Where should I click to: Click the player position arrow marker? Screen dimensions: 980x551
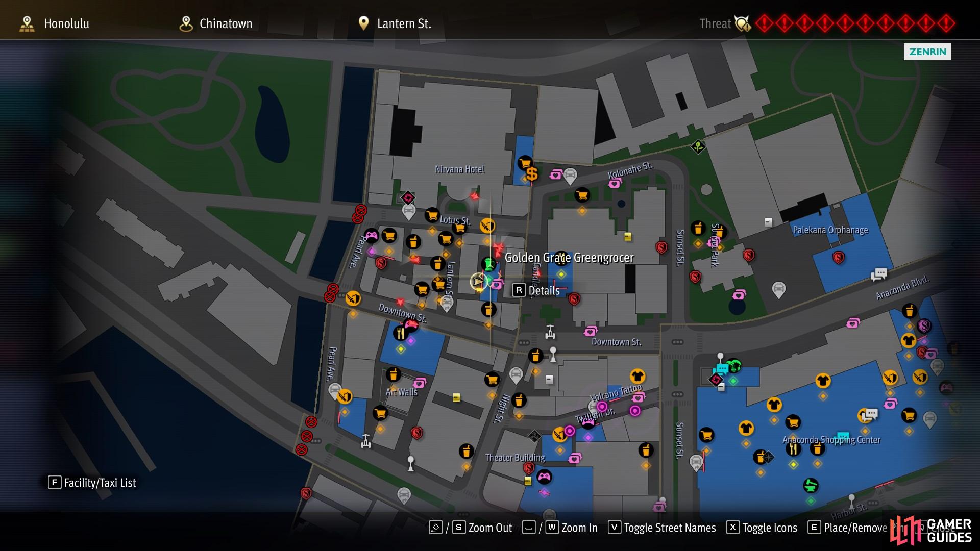point(478,281)
